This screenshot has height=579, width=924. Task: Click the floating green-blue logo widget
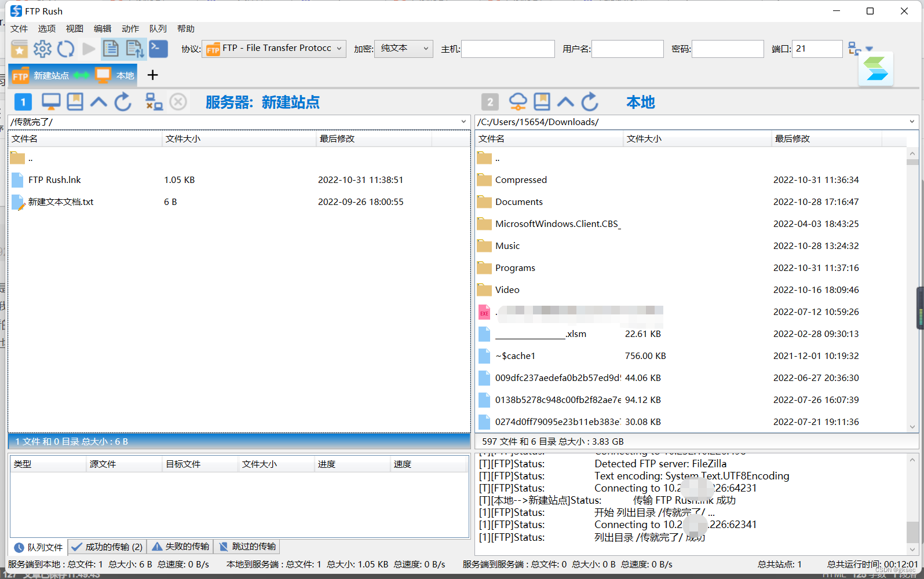pyautogui.click(x=876, y=69)
